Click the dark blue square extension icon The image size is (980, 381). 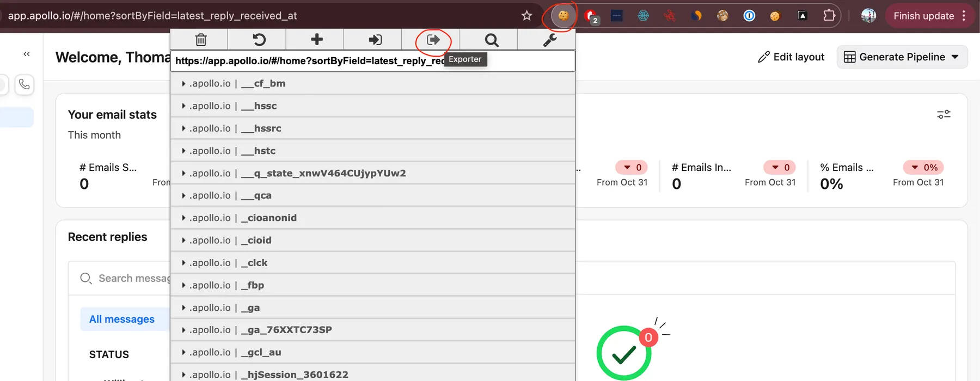617,16
